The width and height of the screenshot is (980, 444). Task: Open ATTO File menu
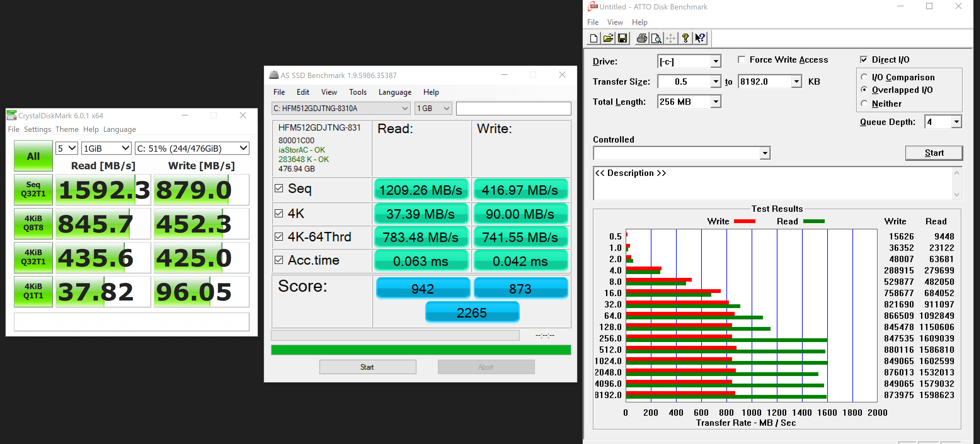pyautogui.click(x=593, y=22)
